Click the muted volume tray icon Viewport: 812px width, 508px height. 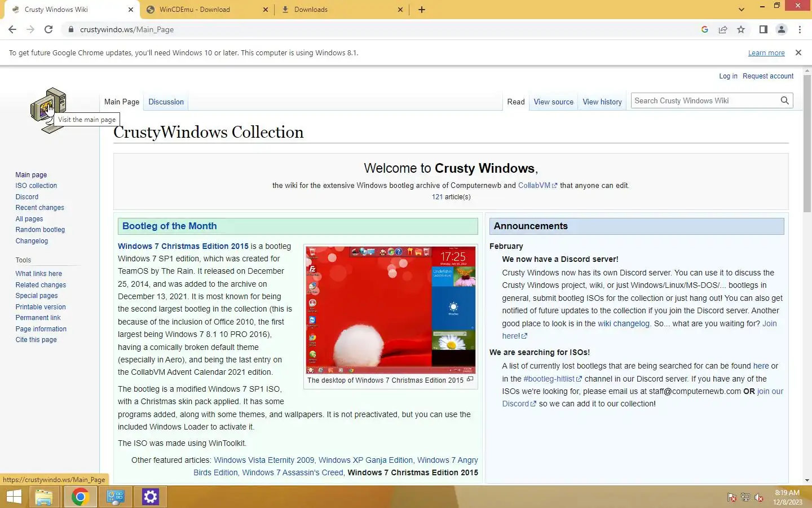coord(759,497)
